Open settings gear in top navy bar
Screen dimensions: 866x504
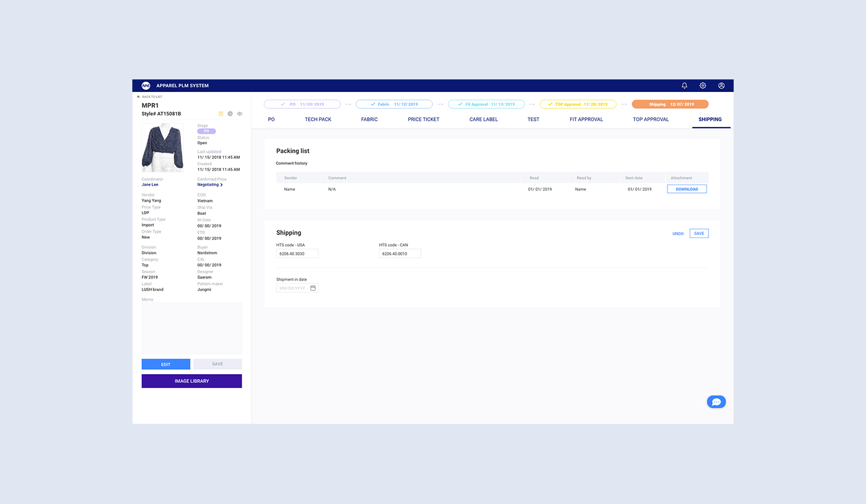coord(702,85)
